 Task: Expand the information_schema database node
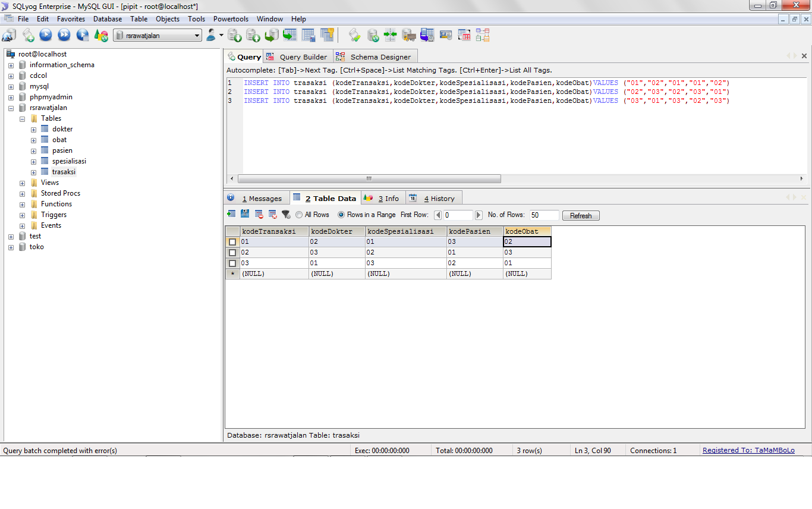11,65
